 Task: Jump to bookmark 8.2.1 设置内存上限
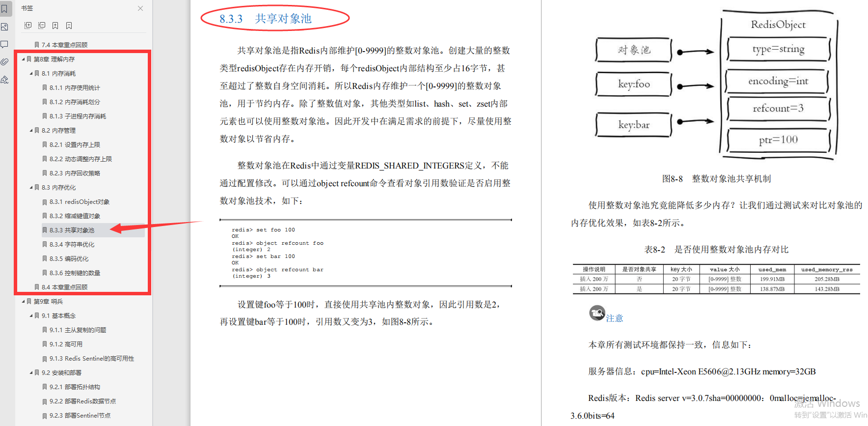[x=75, y=144]
